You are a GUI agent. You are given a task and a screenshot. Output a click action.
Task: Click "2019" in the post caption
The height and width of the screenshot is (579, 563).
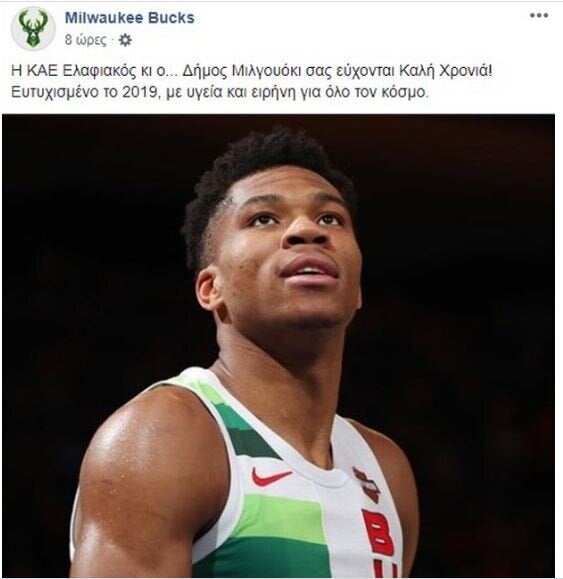140,92
